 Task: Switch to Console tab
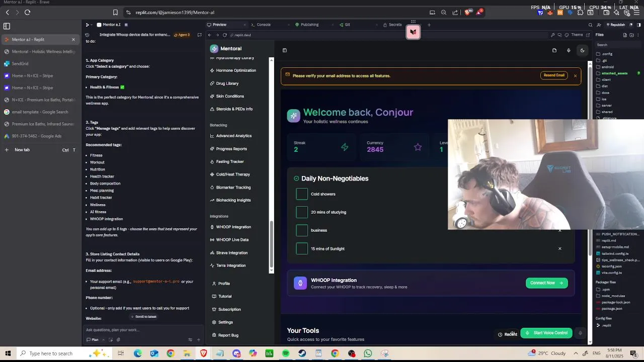point(261,25)
